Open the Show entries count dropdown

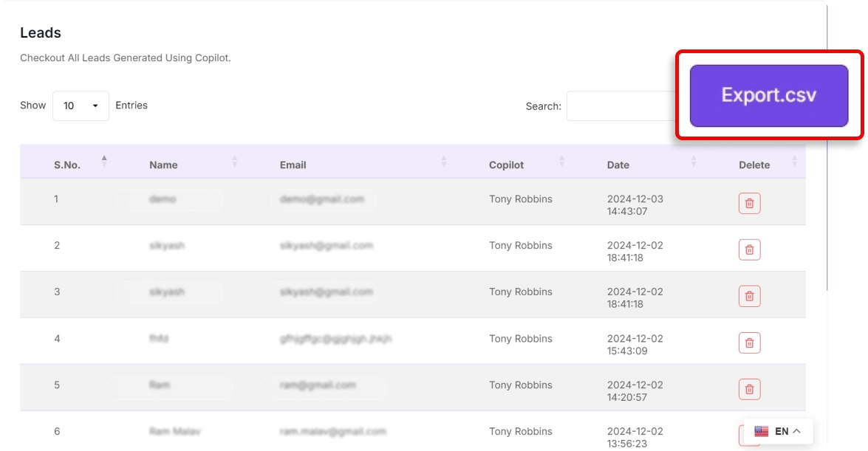click(81, 106)
